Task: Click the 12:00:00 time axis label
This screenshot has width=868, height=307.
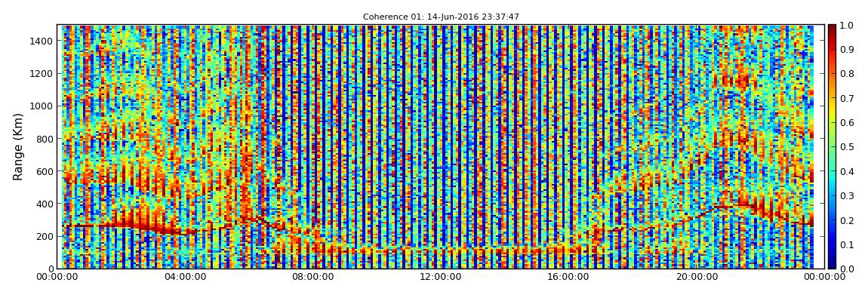Action: [x=439, y=277]
